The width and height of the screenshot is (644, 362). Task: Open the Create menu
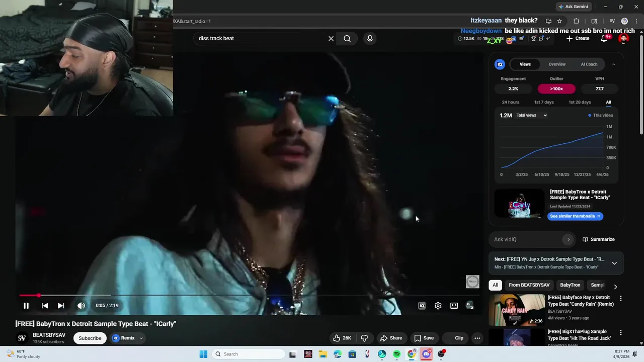pyautogui.click(x=578, y=38)
